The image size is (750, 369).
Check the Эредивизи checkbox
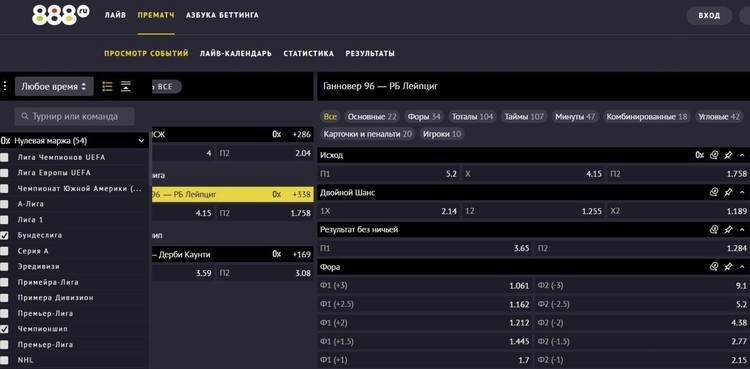click(x=4, y=267)
